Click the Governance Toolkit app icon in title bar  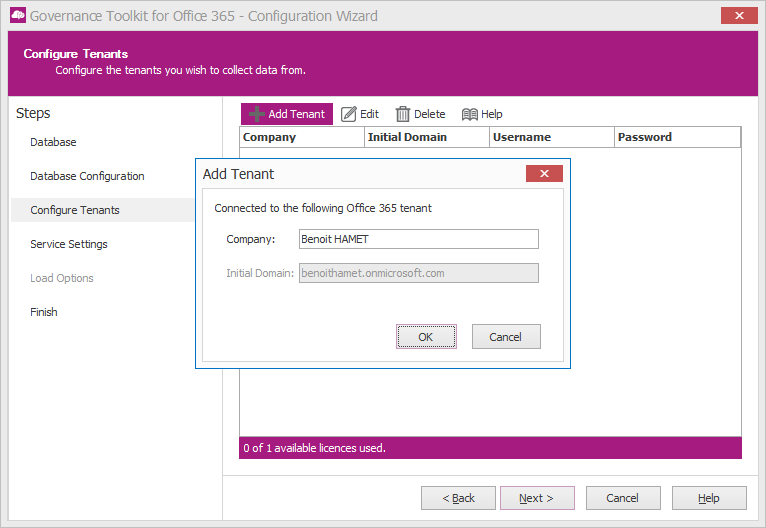click(17, 16)
